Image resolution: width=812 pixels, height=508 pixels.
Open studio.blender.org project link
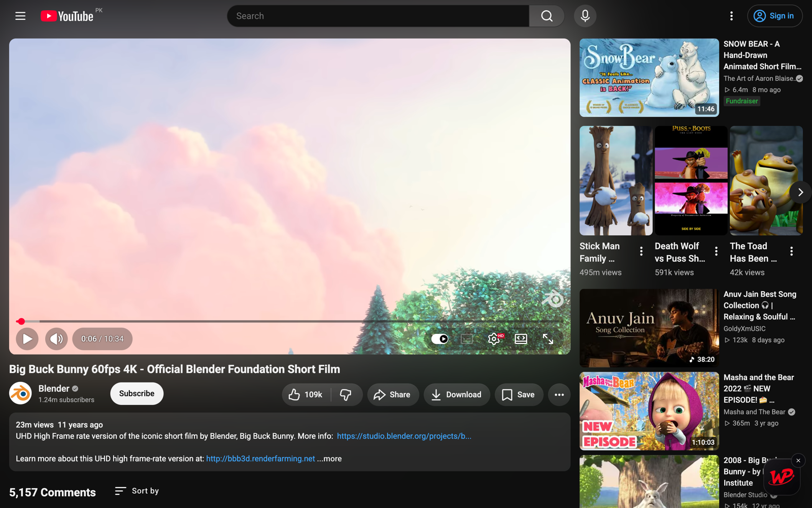[x=404, y=436]
